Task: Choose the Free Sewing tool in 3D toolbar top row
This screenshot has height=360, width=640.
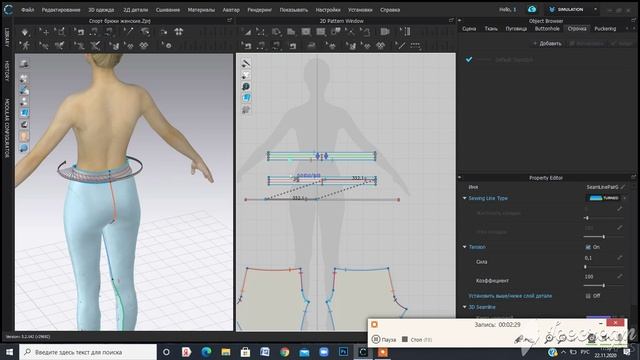Action: 110,32
